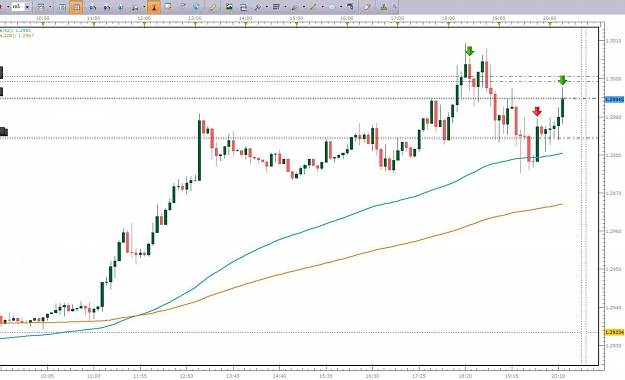
Task: Click the chart grid icon after m5 box
Action: pyautogui.click(x=41, y=7)
